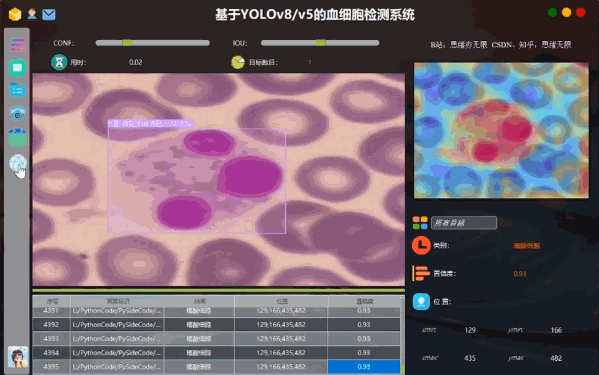Image resolution: width=599 pixels, height=375 pixels.
Task: Click the hourglass elapsed-time icon
Action: 59,62
